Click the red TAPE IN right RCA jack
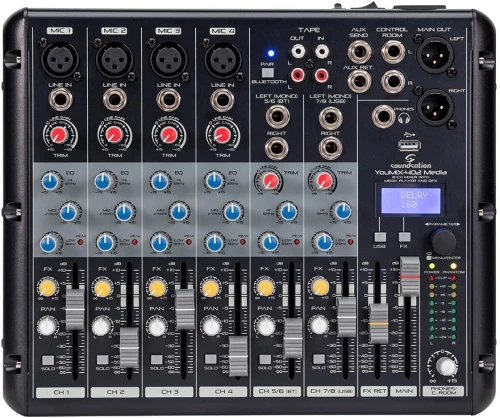This screenshot has height=418, width=500. pyautogui.click(x=322, y=75)
